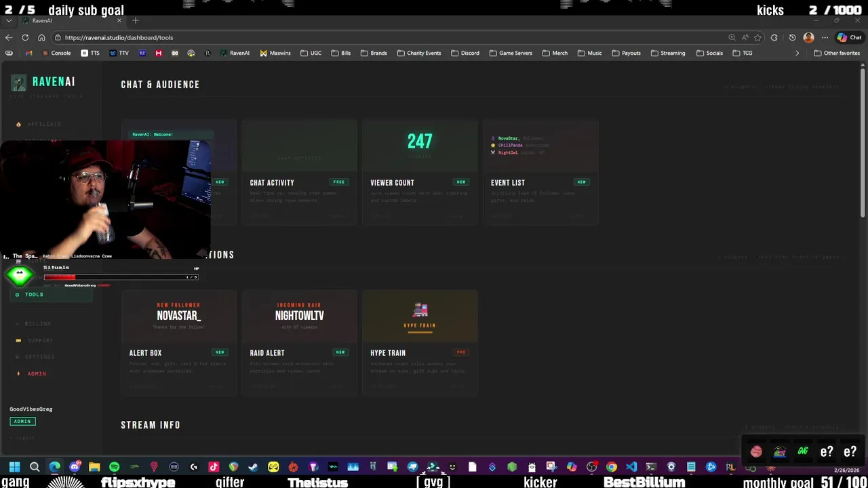Expand the TCG bookmarks folder
This screenshot has width=868, height=488.
pos(743,53)
